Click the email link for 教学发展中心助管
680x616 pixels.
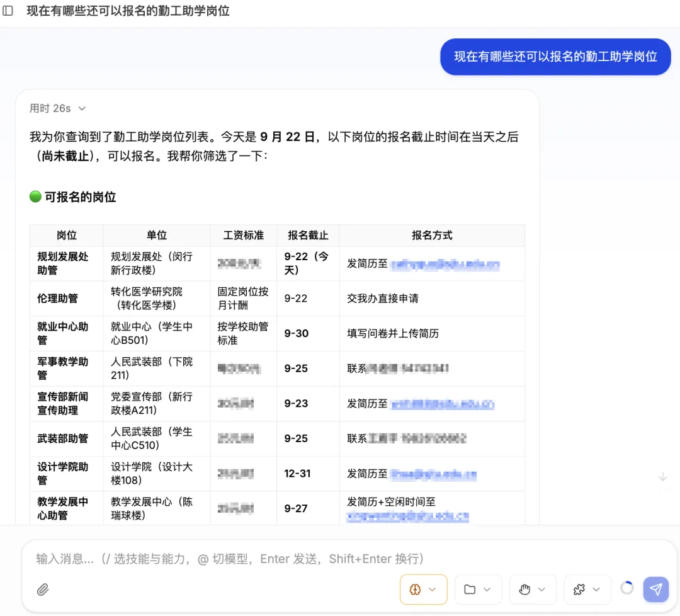pos(407,516)
